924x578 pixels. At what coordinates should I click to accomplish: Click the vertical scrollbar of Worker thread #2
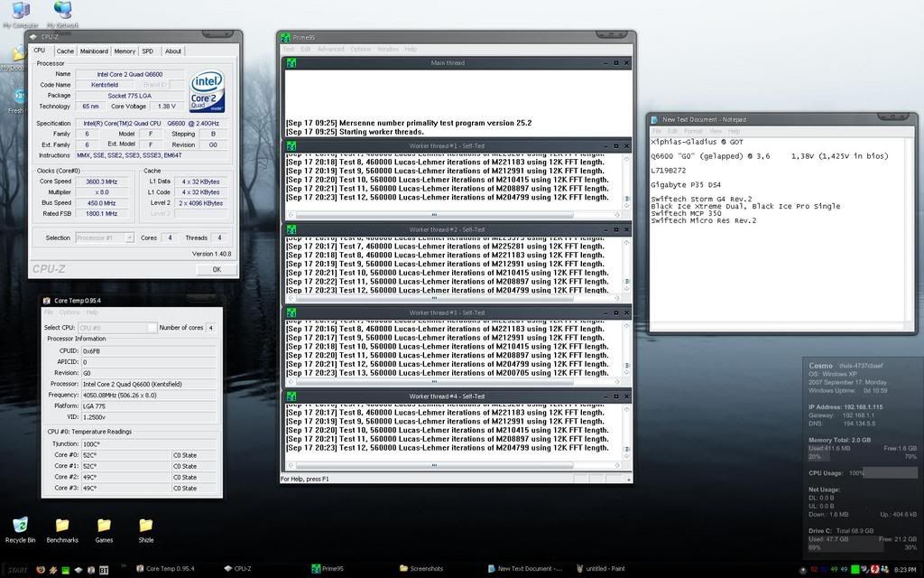coord(626,265)
